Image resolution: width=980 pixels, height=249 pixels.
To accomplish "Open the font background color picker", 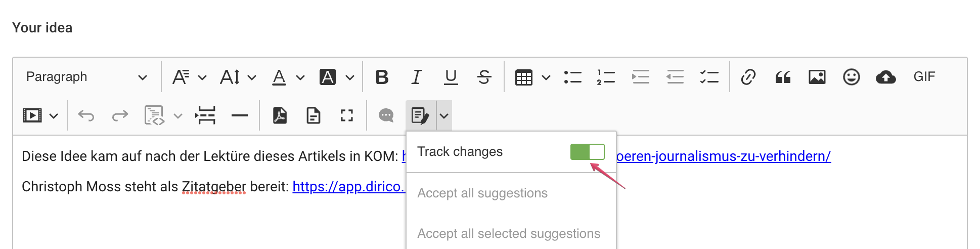I will pyautogui.click(x=337, y=77).
